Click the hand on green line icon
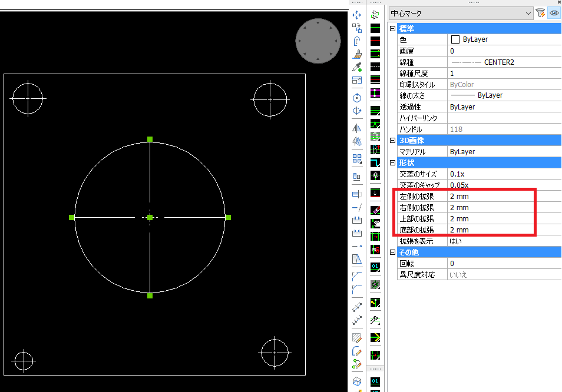This screenshot has height=392, width=562. 375,224
